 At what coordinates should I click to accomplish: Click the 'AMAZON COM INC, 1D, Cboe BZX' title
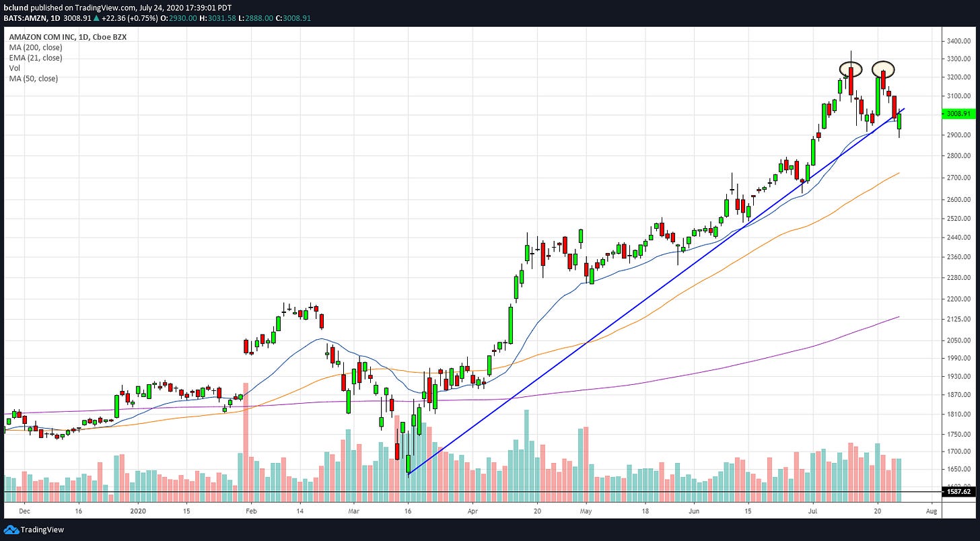(x=68, y=37)
